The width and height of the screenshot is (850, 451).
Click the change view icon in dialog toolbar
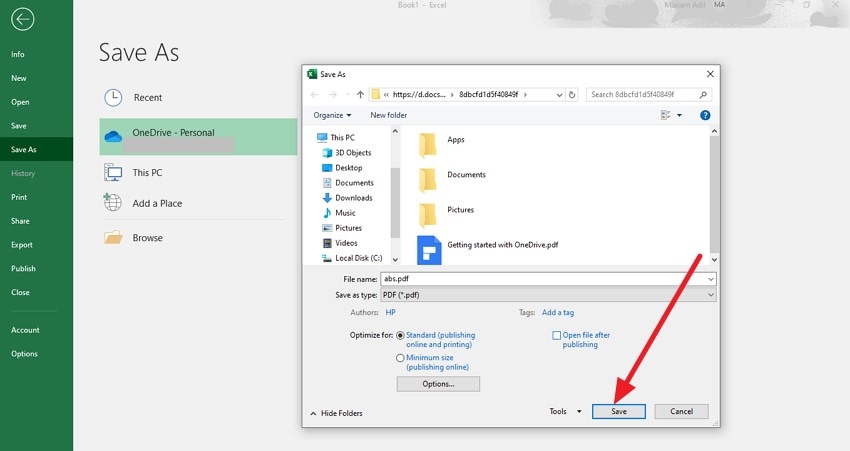point(666,115)
